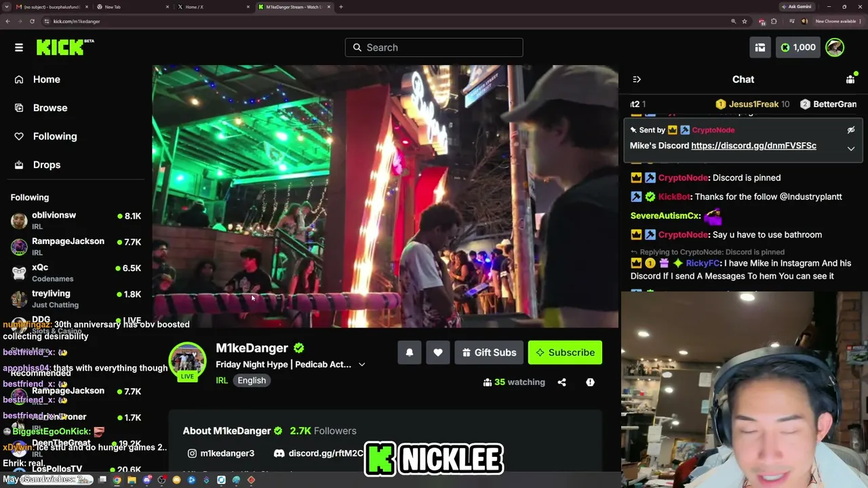Go back in browser history

[7, 21]
